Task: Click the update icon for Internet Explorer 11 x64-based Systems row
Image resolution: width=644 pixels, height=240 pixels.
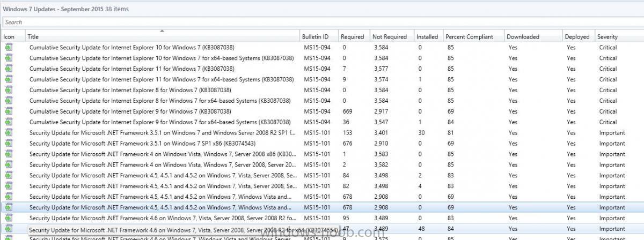Action: pyautogui.click(x=9, y=79)
